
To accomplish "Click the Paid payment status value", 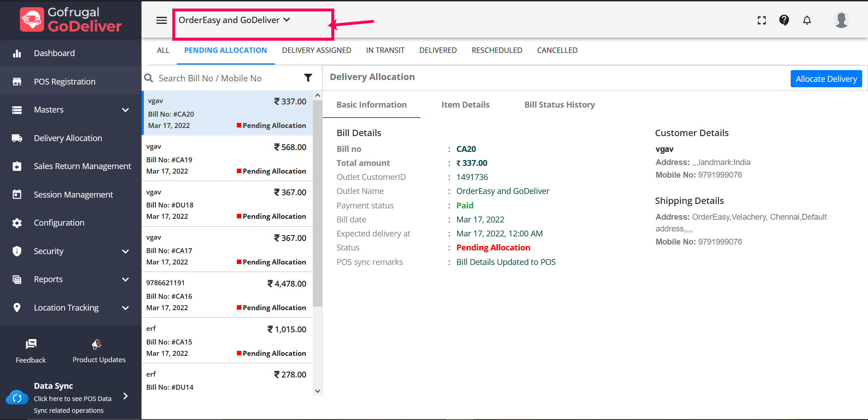I will click(x=465, y=206).
